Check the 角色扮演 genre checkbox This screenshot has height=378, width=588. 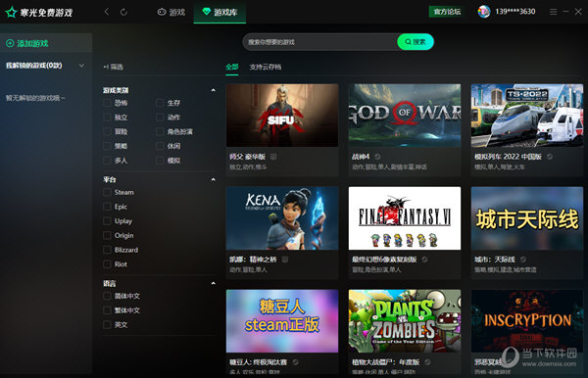click(160, 131)
